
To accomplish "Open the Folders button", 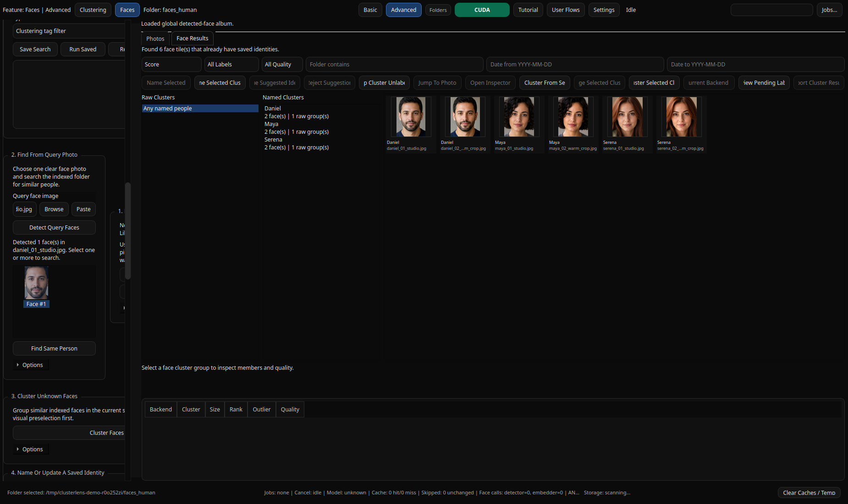I will [438, 10].
